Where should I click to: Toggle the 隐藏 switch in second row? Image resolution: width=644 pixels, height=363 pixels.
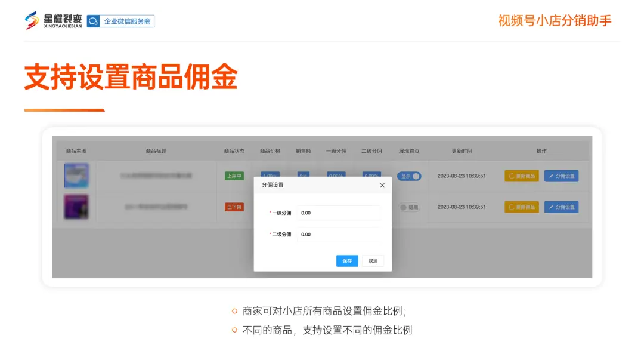410,207
